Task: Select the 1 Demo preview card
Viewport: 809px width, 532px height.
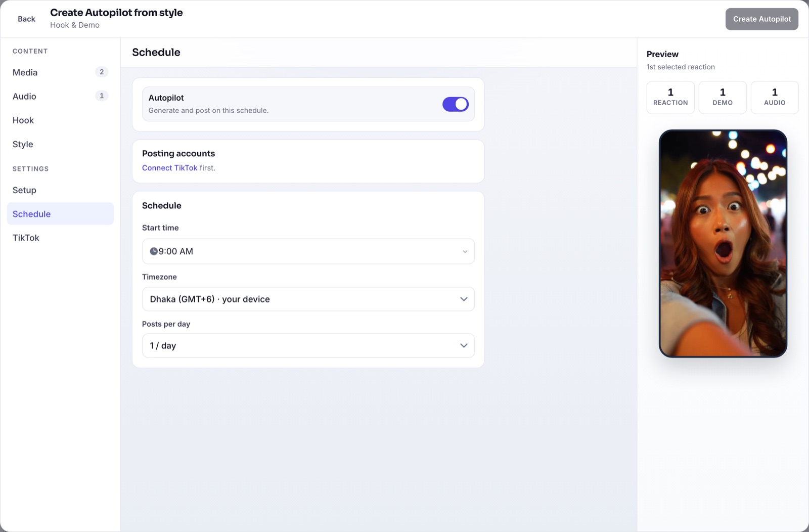Action: (723, 97)
